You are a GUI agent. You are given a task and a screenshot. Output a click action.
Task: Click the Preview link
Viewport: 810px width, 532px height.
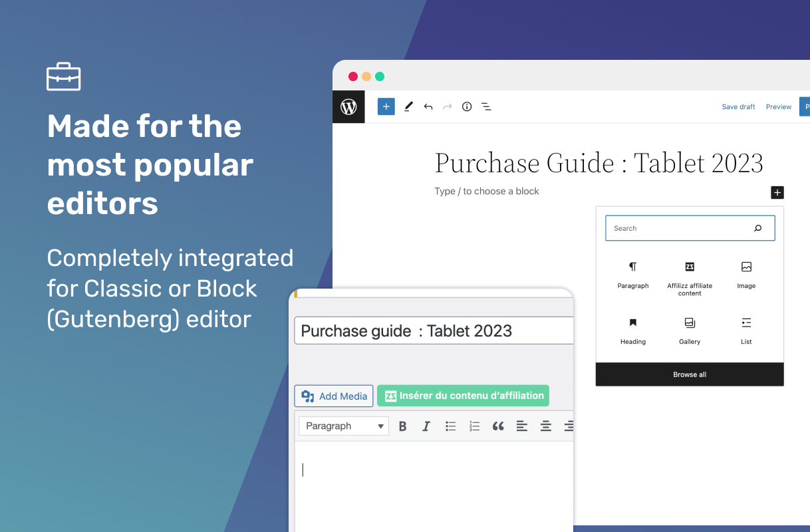click(x=778, y=106)
